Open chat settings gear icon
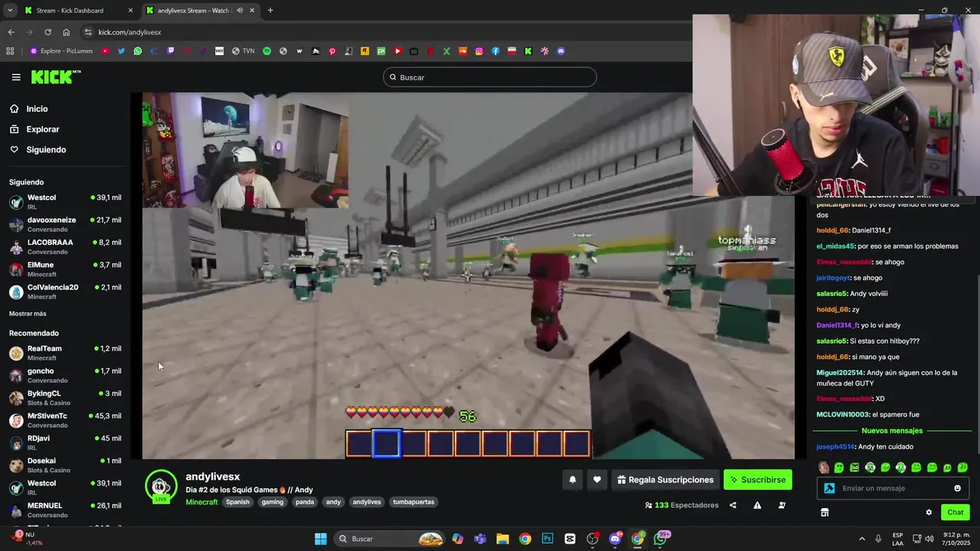Viewport: 980px width, 551px height. point(929,513)
